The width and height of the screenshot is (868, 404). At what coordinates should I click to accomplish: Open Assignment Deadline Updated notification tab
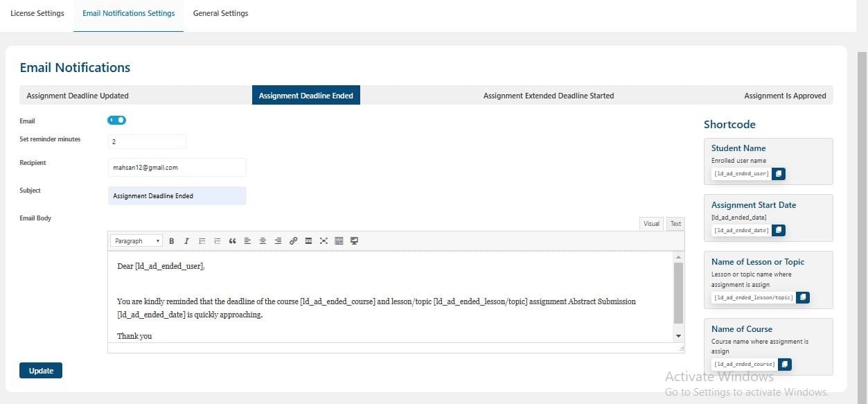tap(78, 96)
